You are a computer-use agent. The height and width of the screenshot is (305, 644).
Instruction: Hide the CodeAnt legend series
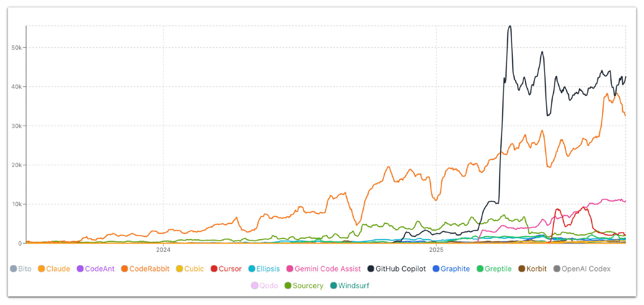pyautogui.click(x=96, y=269)
